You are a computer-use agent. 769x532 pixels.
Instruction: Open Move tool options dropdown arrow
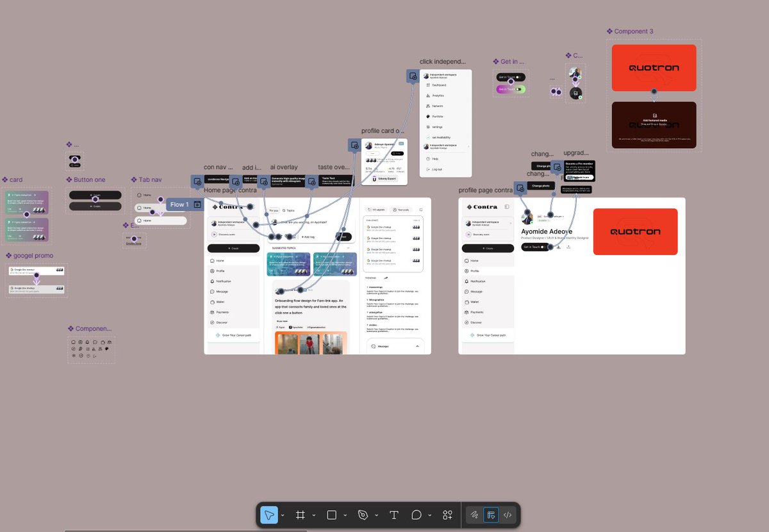(x=283, y=515)
